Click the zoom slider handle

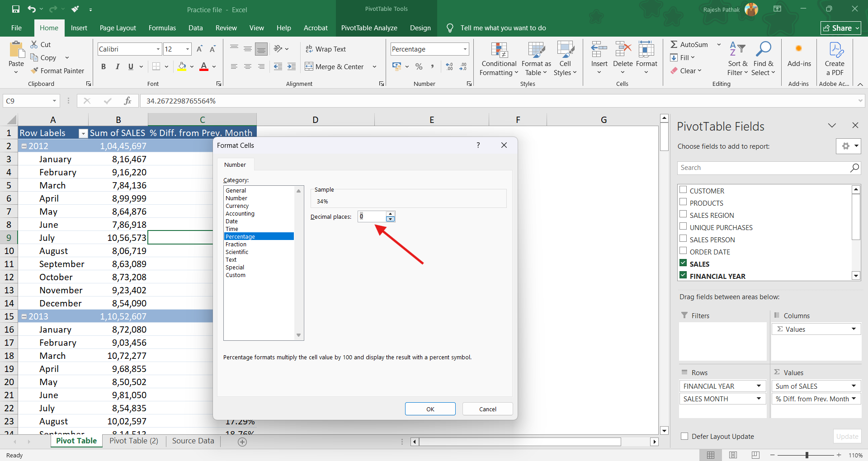point(807,455)
